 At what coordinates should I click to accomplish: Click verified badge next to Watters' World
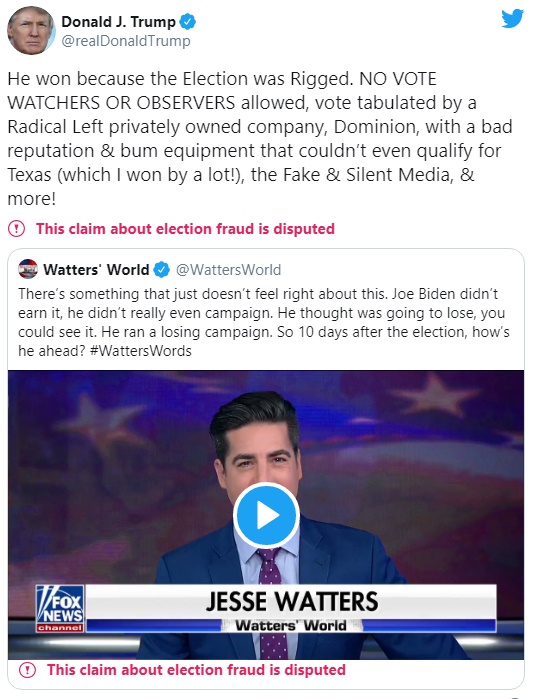pos(161,270)
